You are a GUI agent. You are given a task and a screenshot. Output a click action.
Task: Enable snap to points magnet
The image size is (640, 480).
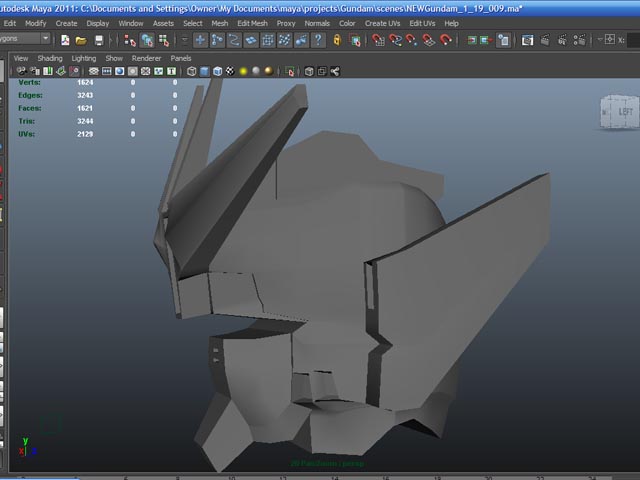(411, 40)
